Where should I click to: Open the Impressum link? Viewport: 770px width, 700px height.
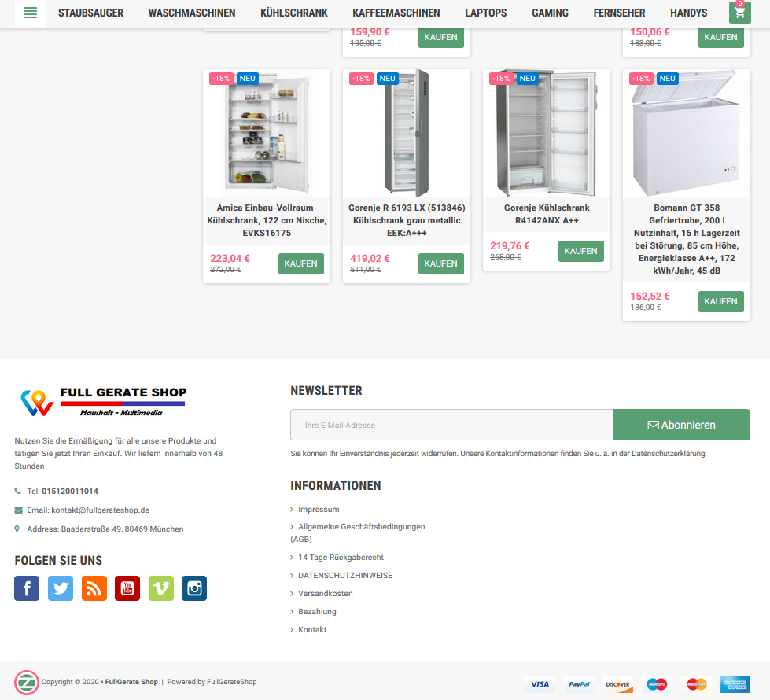click(319, 510)
